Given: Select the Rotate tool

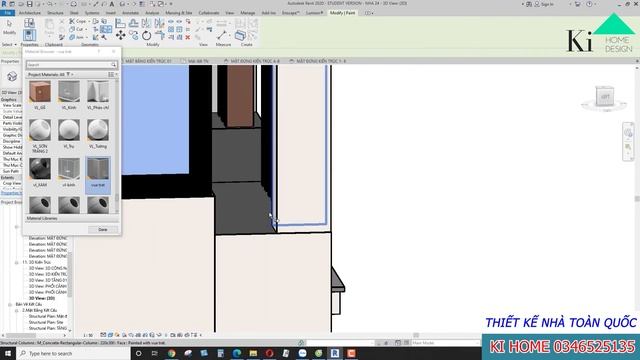Looking at the screenshot, I should tap(147, 36).
